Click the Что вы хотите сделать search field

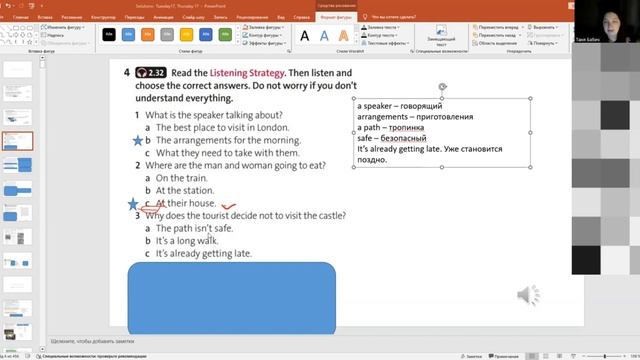(393, 17)
